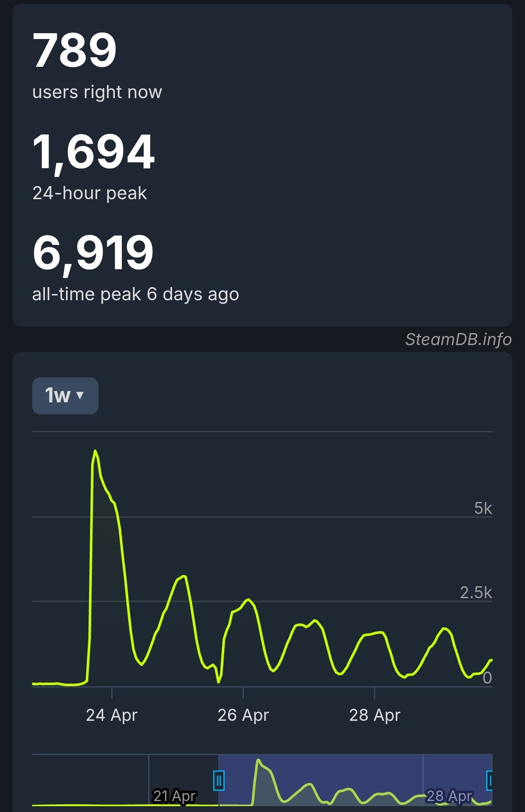
Task: Click the 'all-time peak 6 days ago' text
Action: (x=136, y=295)
